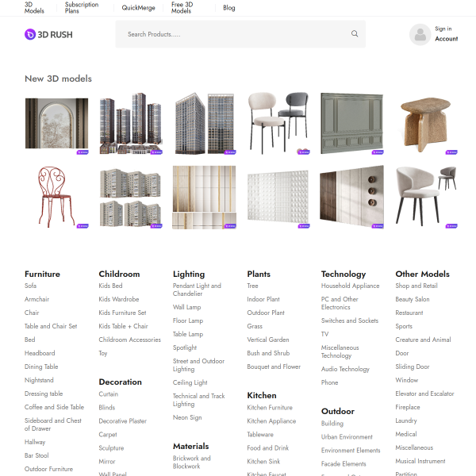Click the user avatar icon
This screenshot has height=476, width=476.
tap(420, 35)
